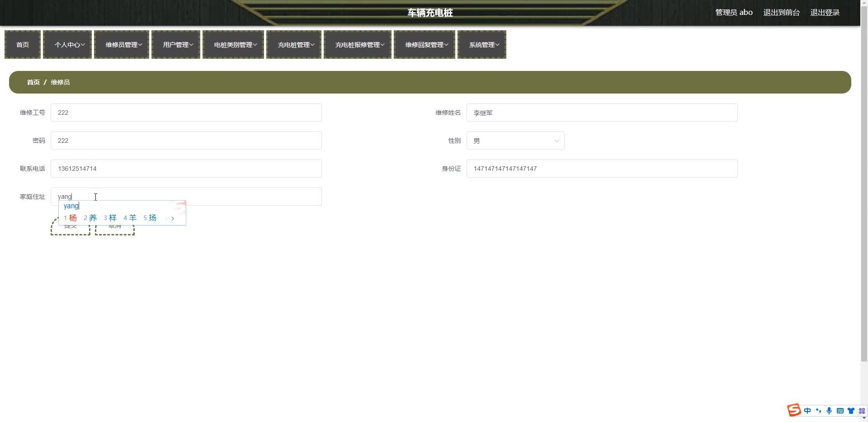Toggle Chinese punctuation mode in Sogou bar

[818, 411]
